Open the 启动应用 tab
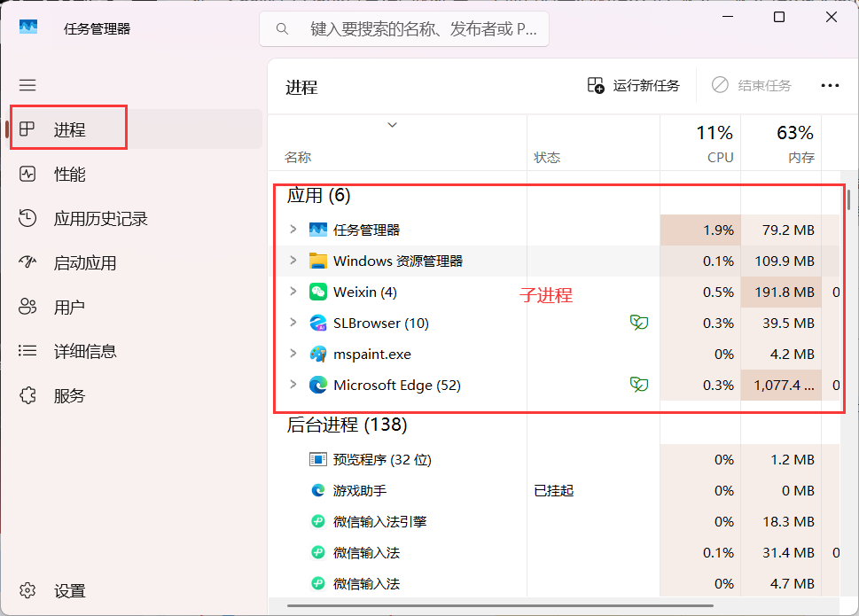859x616 pixels. click(x=134, y=263)
